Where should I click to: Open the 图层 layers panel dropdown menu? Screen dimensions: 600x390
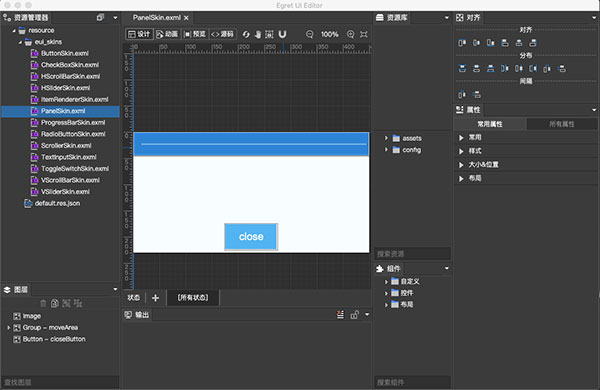point(115,289)
